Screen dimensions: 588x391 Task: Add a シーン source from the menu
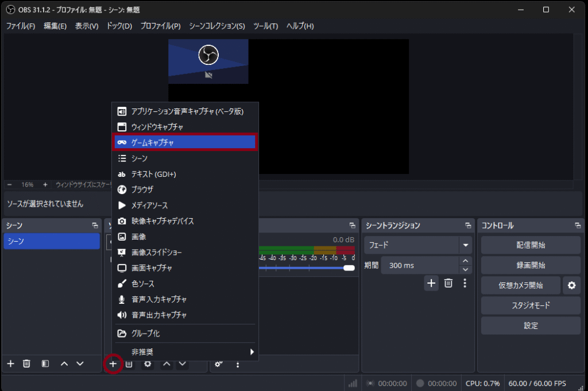pyautogui.click(x=185, y=158)
